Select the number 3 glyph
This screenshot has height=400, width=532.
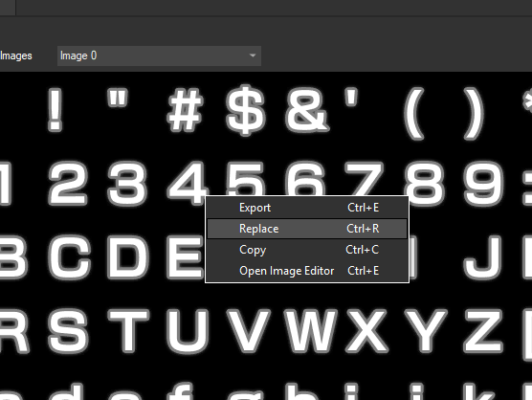pos(127,185)
